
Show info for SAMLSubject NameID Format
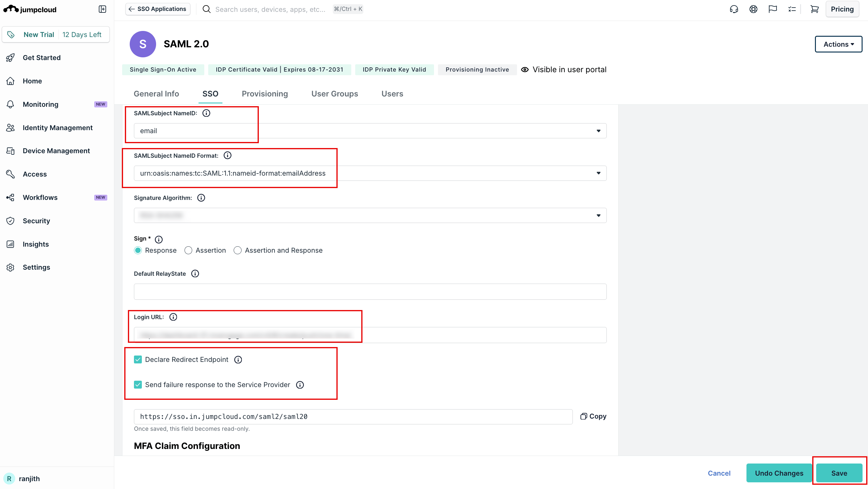(x=227, y=156)
